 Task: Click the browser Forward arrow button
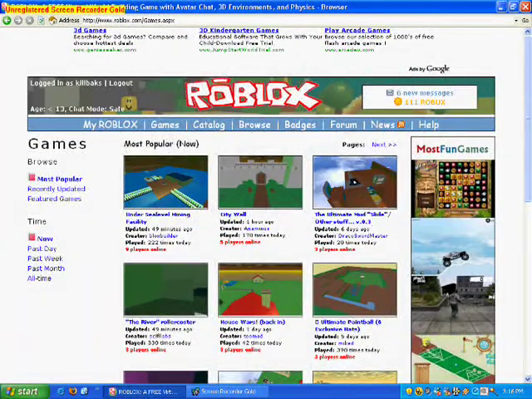18,20
